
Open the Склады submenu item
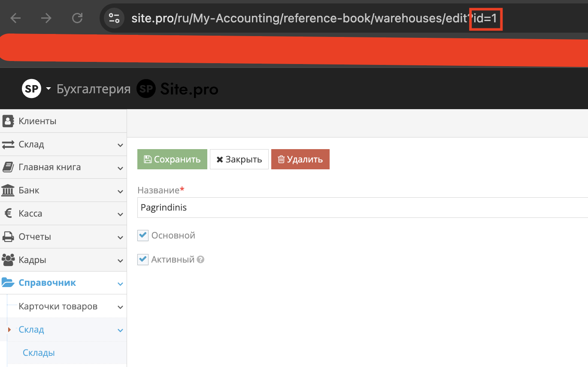coord(39,353)
